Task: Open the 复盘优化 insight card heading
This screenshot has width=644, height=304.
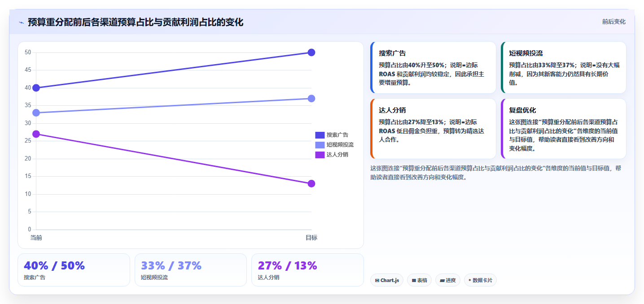Action: pos(522,110)
